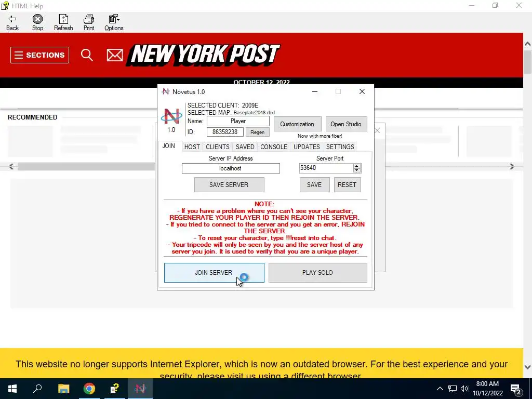
Task: Open the notification center icon
Action: click(x=516, y=389)
